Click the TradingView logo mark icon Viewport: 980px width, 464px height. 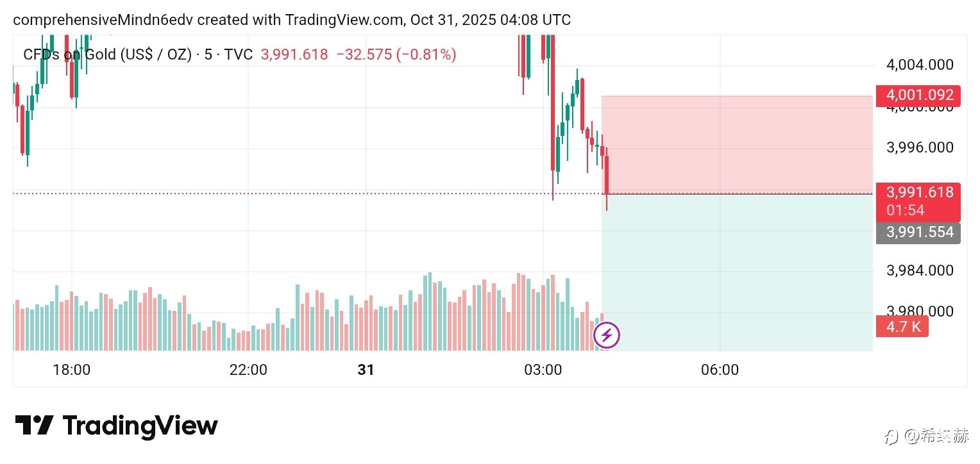point(33,426)
